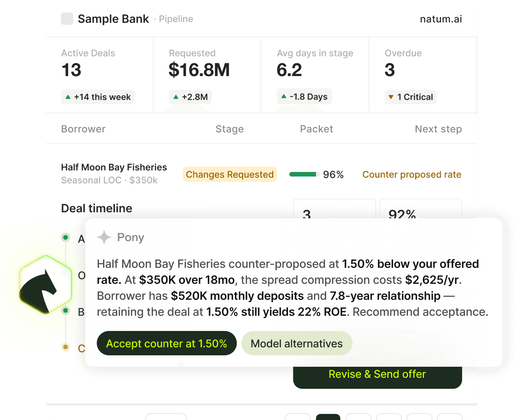Screen dimensions: 521x420
Task: Open Counter proposed rate next step
Action: (411, 175)
